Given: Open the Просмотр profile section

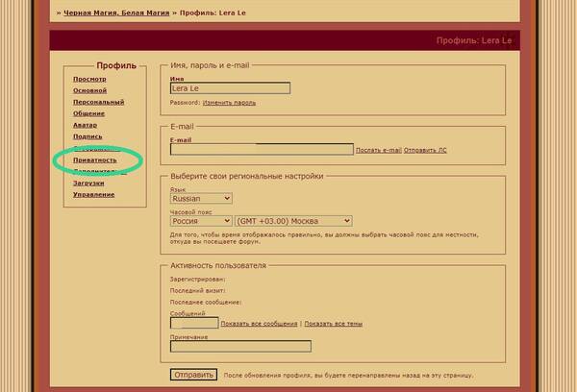Looking at the screenshot, I should pos(89,78).
